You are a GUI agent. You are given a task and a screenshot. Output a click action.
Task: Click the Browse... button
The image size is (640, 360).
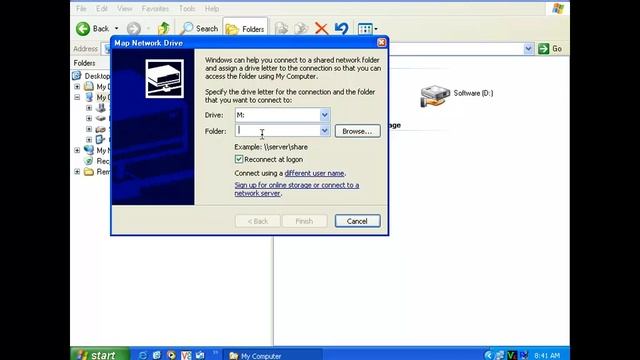pos(358,131)
